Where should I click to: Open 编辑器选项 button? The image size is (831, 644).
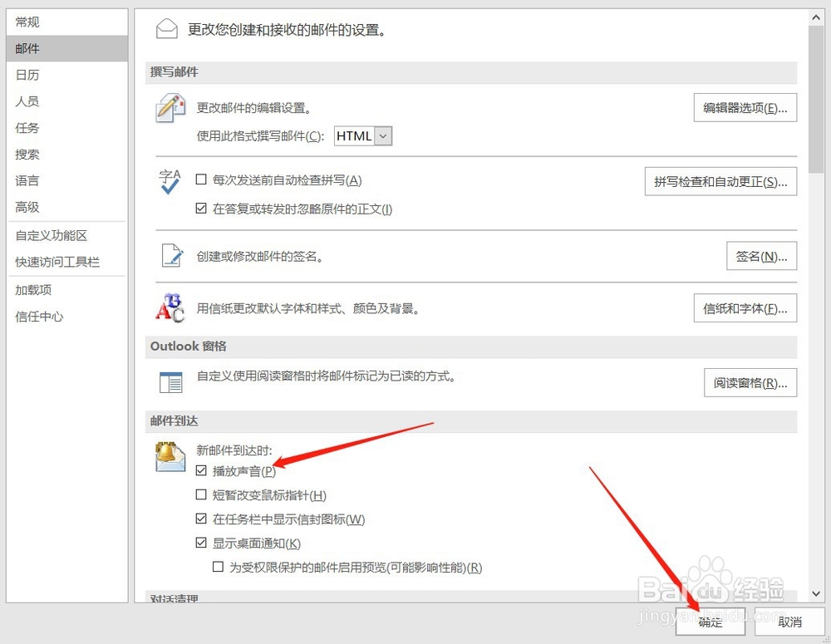(x=745, y=108)
